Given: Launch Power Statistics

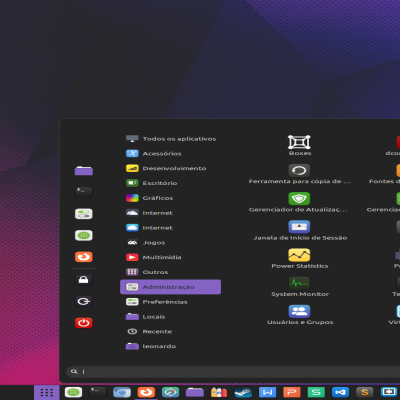Looking at the screenshot, I should [x=299, y=259].
